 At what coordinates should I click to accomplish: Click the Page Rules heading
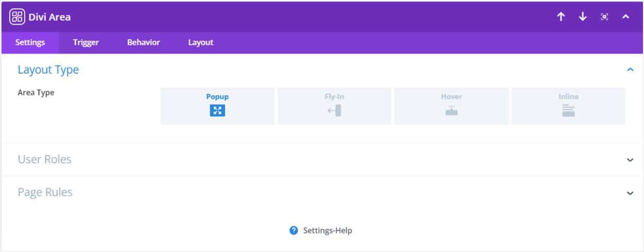45,192
